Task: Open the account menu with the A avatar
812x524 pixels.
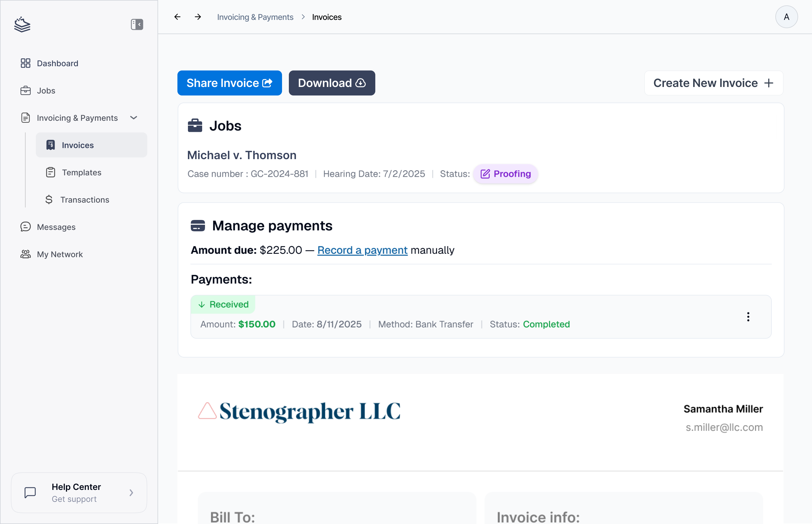Action: pos(786,17)
